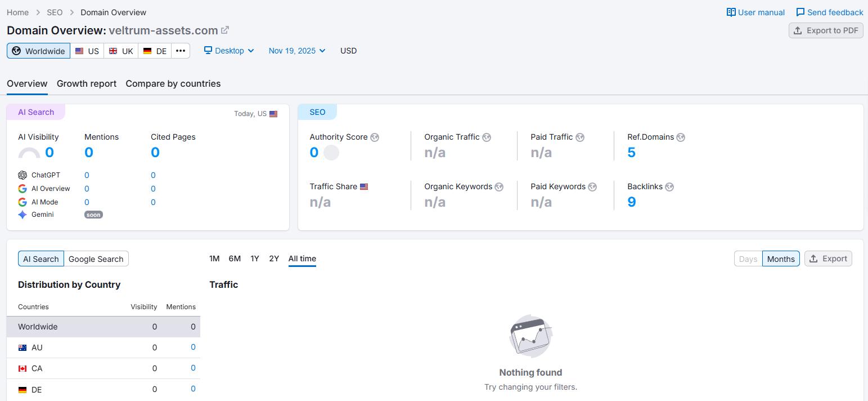Click the globe icon next to Paid Traffic
Screen dimensions: 868x401
(580, 137)
